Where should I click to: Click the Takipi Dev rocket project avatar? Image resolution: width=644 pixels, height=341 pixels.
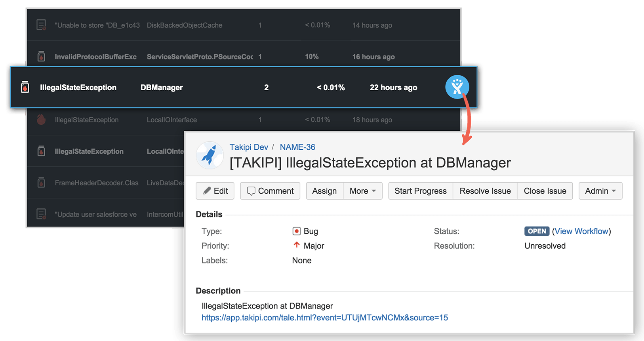[x=210, y=155]
